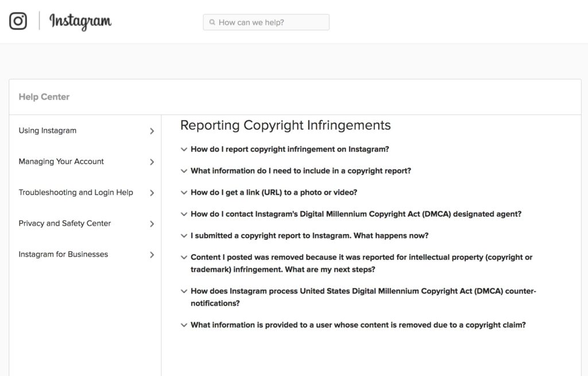Open Troubleshooting and Login Help menu item
Viewport: 588px width, 376px height.
pyautogui.click(x=86, y=193)
